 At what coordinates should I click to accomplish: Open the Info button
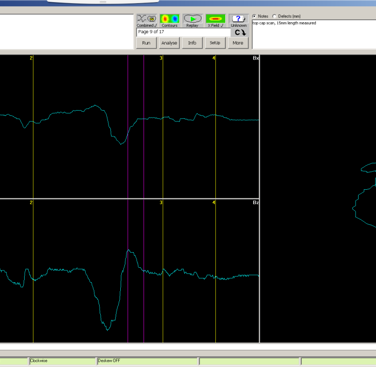pos(192,43)
